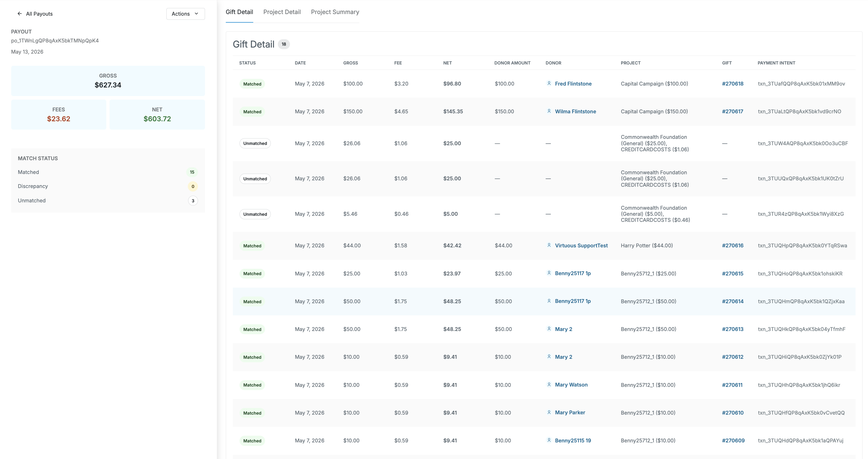The image size is (868, 459).
Task: Click the net total $603.72
Action: [157, 119]
